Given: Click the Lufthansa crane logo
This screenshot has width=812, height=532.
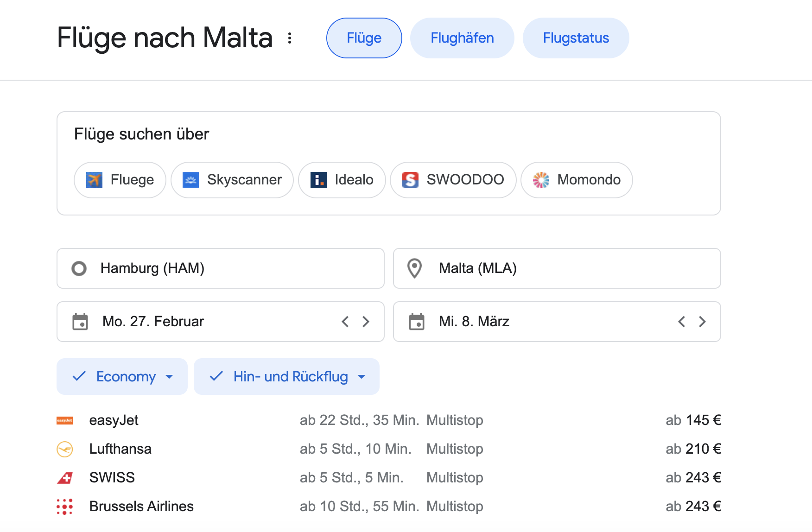Looking at the screenshot, I should [64, 449].
